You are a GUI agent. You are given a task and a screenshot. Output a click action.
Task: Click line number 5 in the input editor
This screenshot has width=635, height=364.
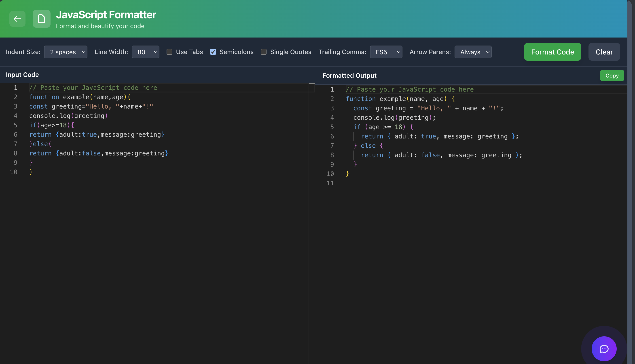click(x=15, y=125)
